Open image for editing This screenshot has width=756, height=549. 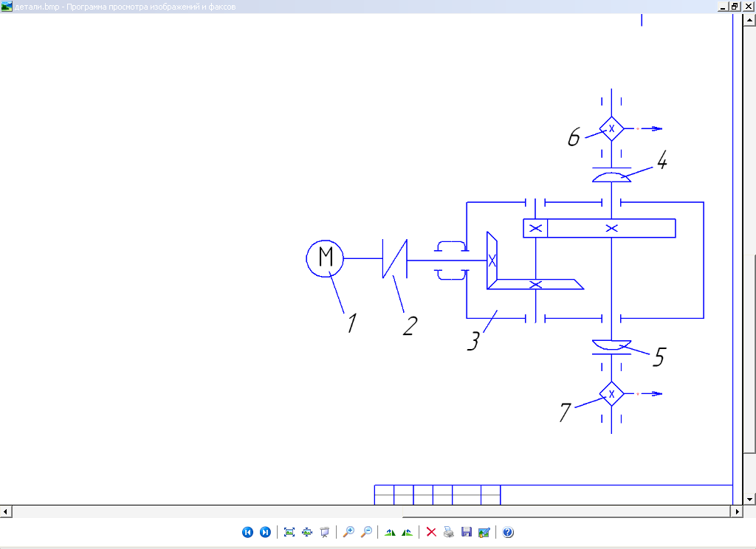tap(484, 532)
